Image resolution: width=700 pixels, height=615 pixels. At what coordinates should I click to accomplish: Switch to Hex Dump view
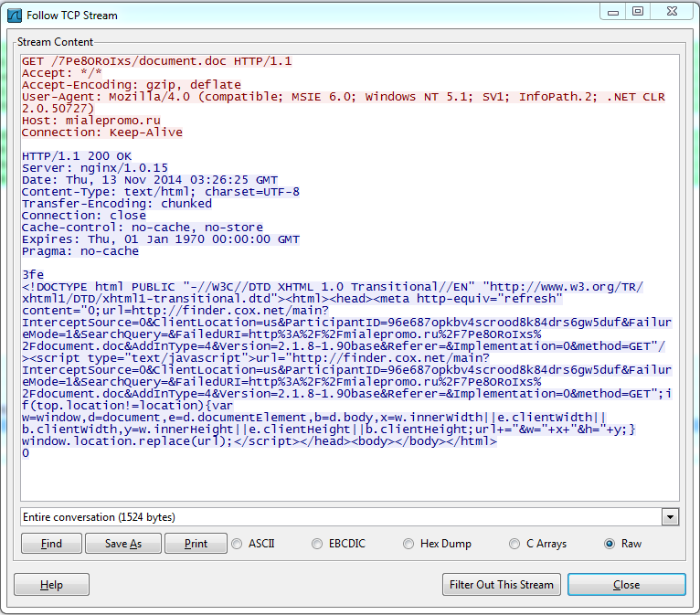[x=438, y=544]
